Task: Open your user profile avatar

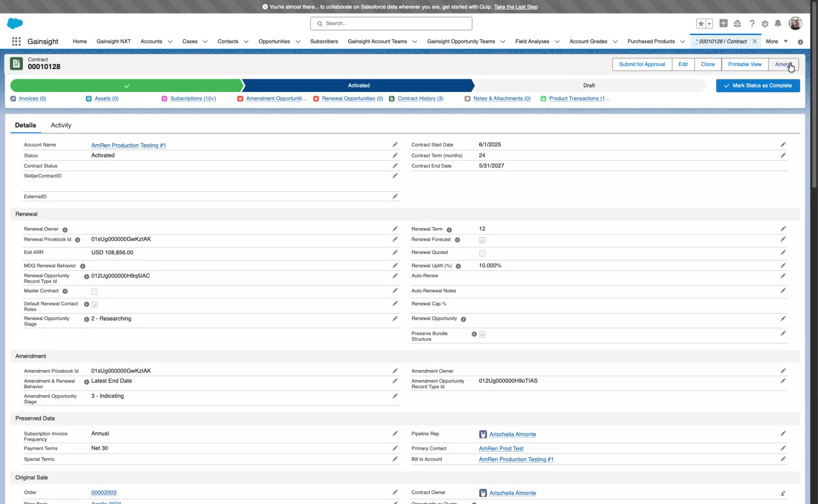Action: click(x=796, y=23)
